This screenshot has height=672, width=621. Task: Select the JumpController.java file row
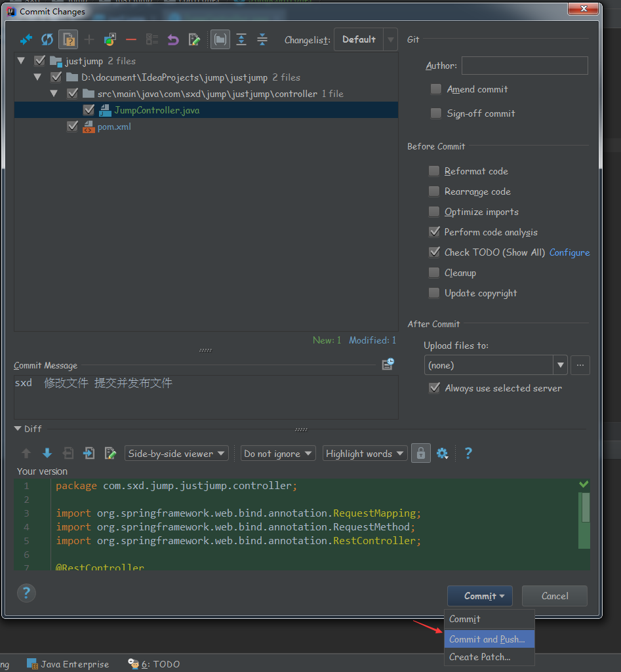tap(206, 110)
